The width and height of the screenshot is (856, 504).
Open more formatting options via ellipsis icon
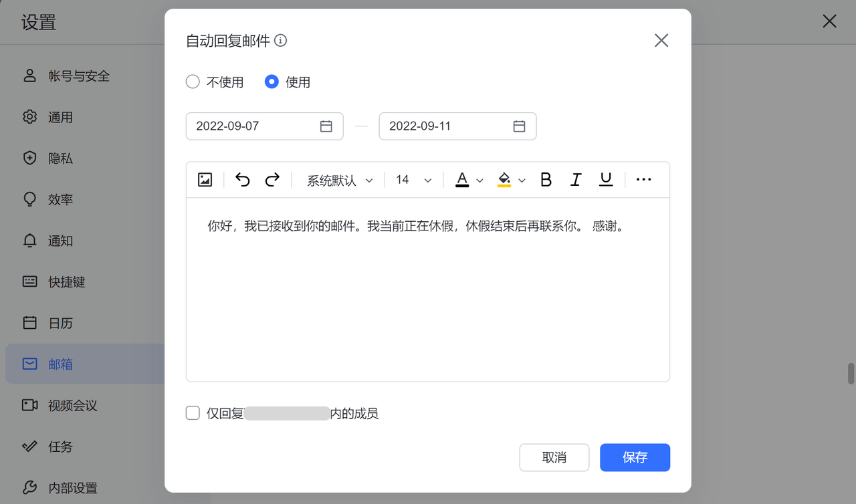[x=643, y=179]
